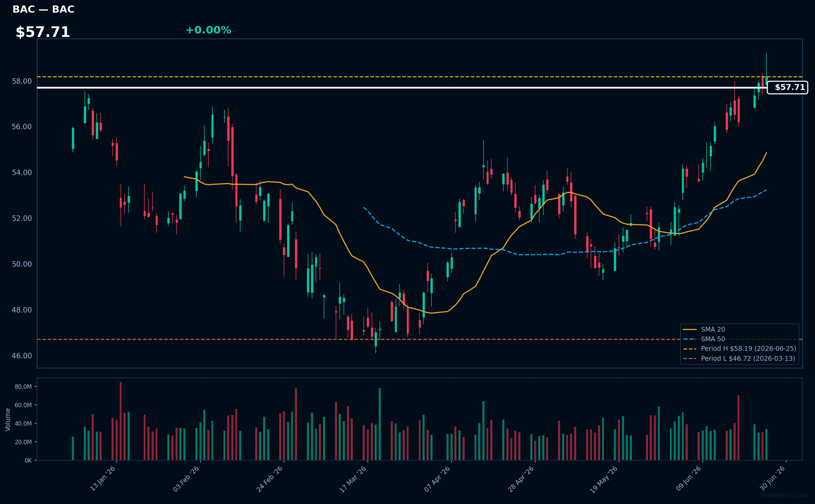
Task: Click the "13 Jan '26" date label
Action: coord(103,479)
